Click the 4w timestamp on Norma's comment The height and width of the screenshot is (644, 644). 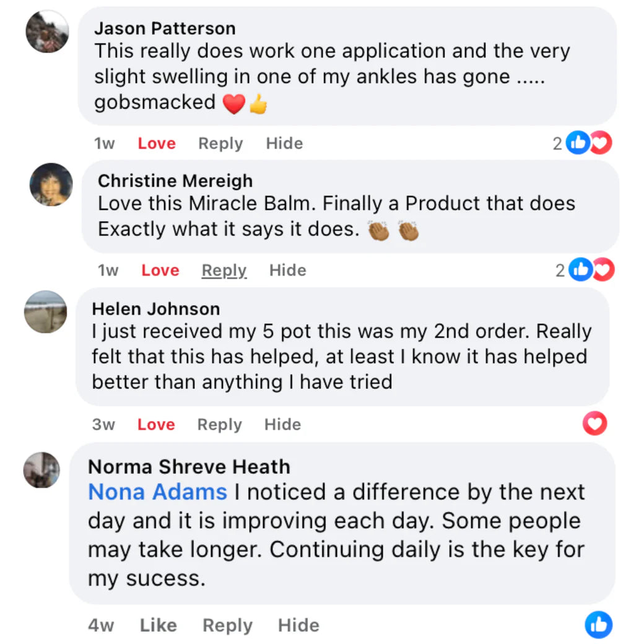(x=101, y=625)
